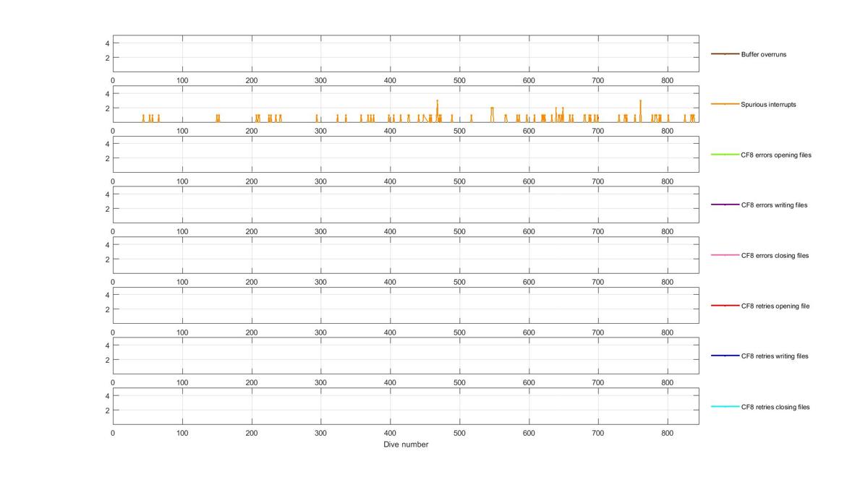Select the CF8 retries writing files legend text

775,356
